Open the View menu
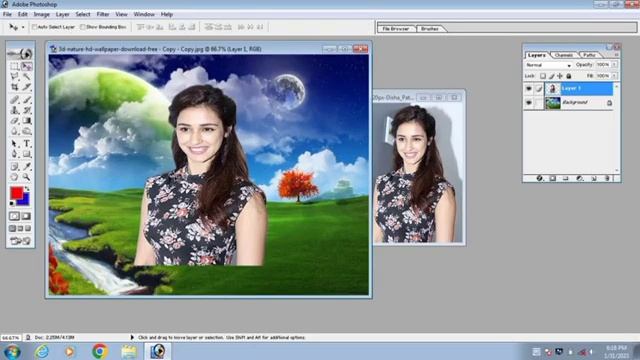The height and width of the screenshot is (360, 640). click(x=121, y=14)
